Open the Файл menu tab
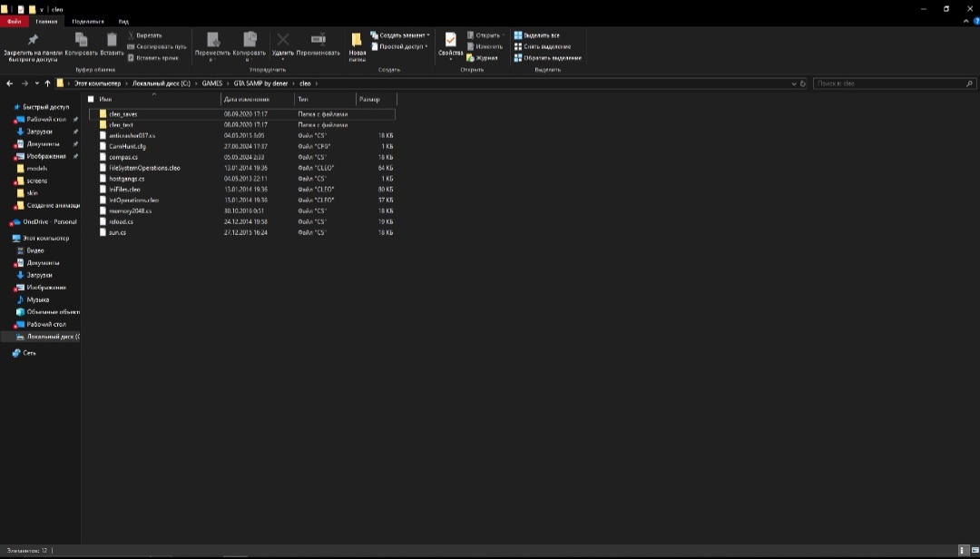980x559 pixels. click(x=14, y=21)
